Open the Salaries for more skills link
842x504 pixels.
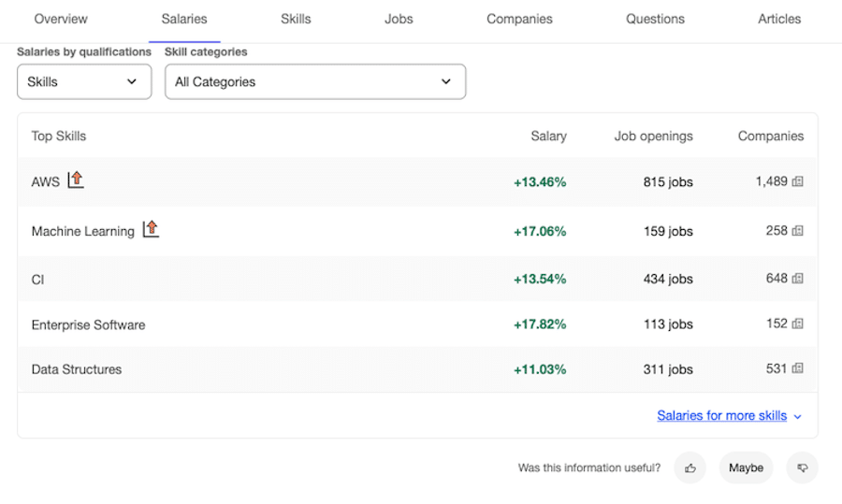coord(721,415)
